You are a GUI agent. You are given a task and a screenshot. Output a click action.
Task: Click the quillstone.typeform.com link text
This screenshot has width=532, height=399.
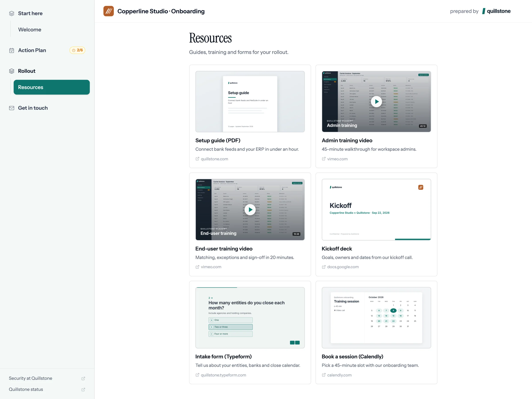(x=223, y=375)
